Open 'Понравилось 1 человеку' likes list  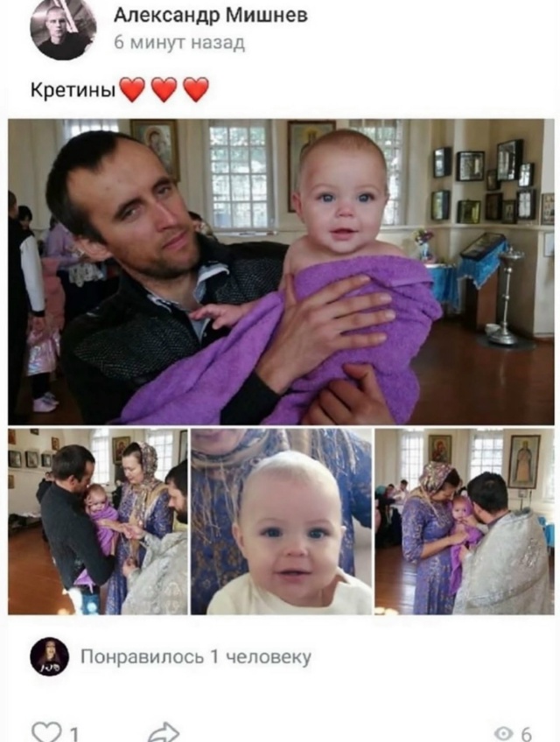click(196, 657)
